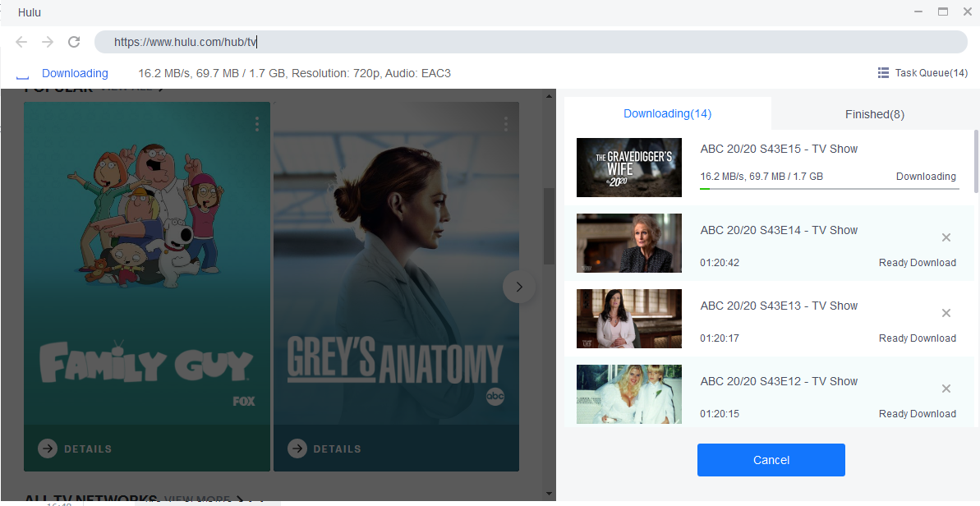Click the S43E15 download progress bar
Screen dimensions: 980x506
830,188
